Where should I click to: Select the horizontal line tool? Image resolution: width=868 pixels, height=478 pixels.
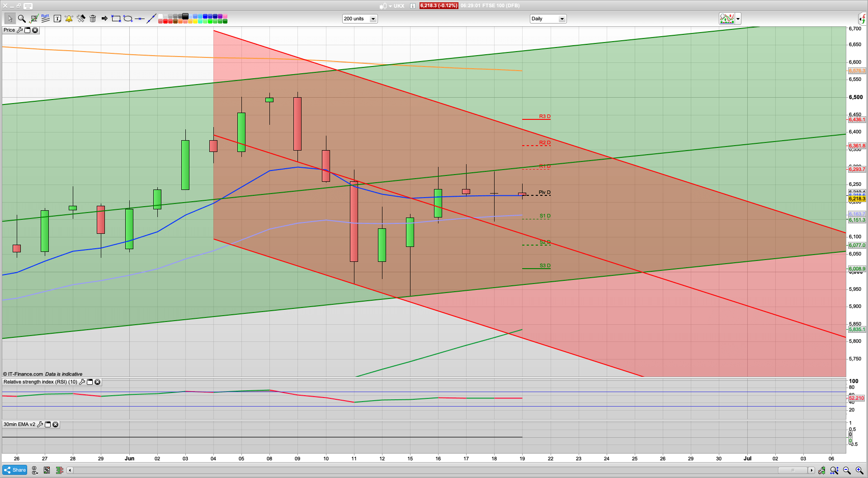(140, 19)
